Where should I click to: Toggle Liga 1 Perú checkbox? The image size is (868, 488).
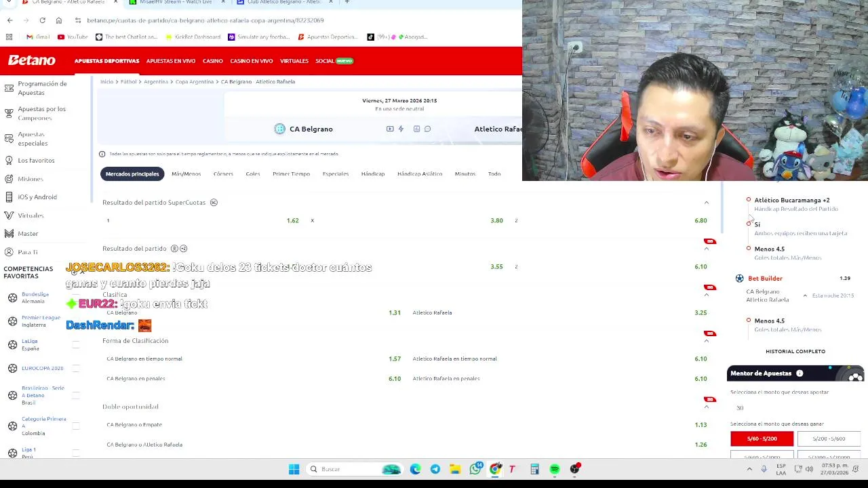pyautogui.click(x=75, y=453)
